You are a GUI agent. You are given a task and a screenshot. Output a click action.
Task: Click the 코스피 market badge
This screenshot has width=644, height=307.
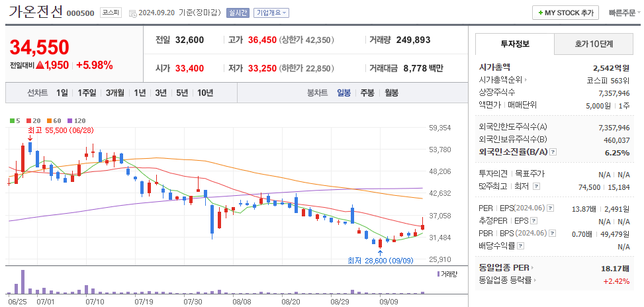click(x=111, y=13)
